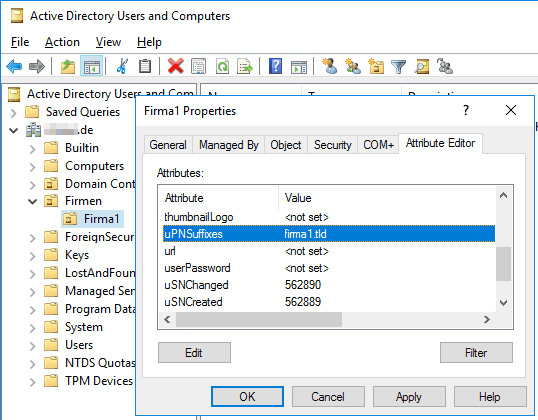This screenshot has height=420, width=538.
Task: Switch to the Object tab
Action: click(x=285, y=144)
